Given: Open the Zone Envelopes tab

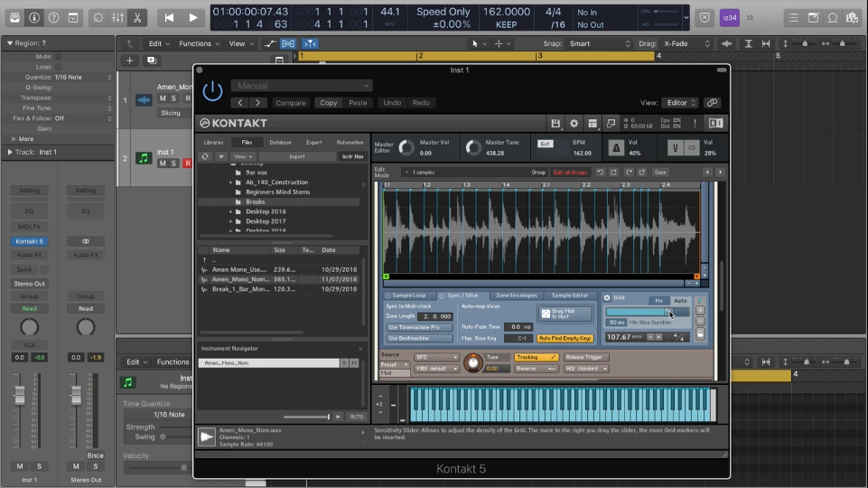Looking at the screenshot, I should pos(516,296).
